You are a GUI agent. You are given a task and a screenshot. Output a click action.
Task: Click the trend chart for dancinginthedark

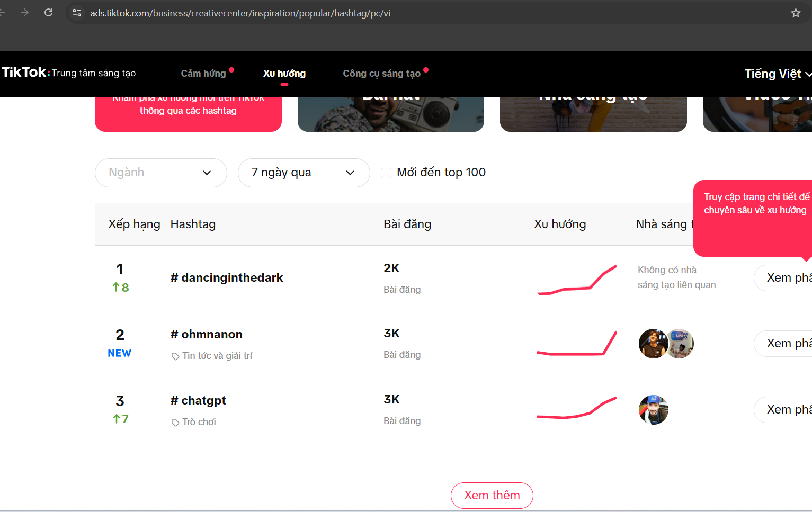[577, 280]
